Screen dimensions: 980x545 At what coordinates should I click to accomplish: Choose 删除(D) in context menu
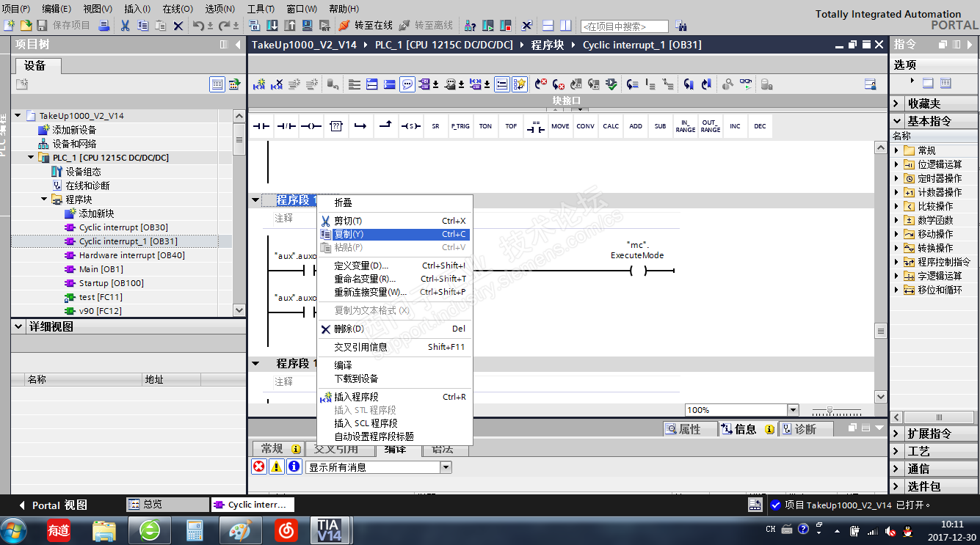pos(394,329)
